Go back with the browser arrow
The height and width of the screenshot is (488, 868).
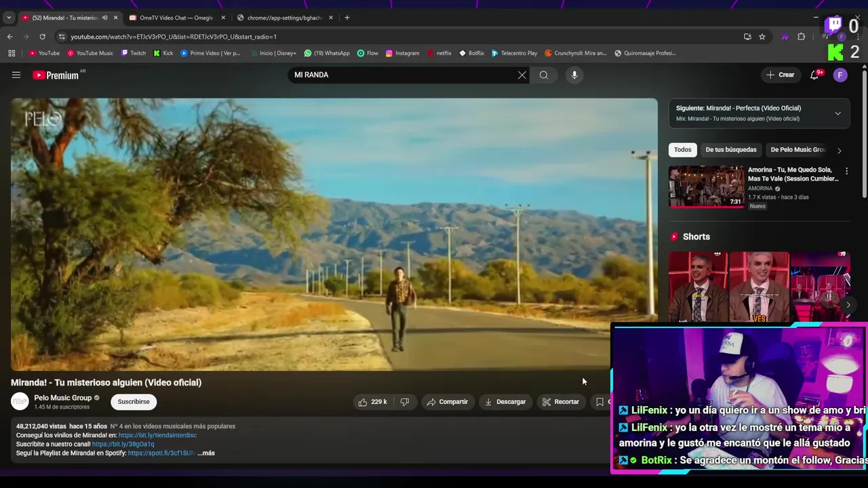tap(9, 37)
